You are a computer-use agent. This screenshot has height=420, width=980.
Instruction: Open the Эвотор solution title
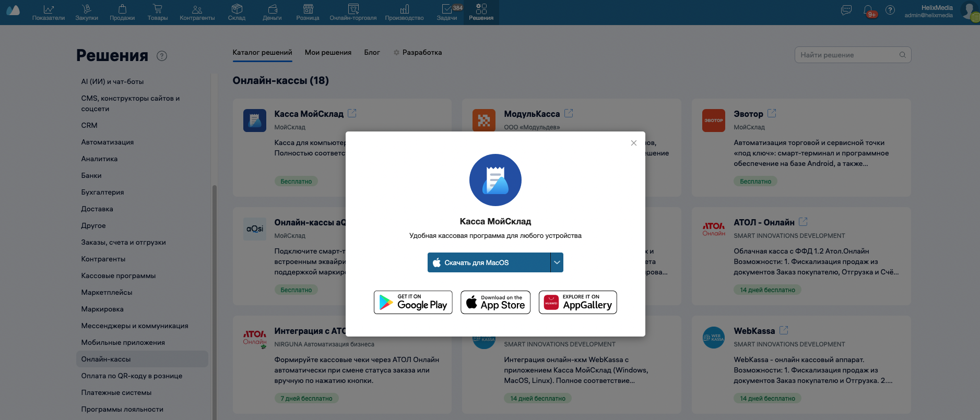[748, 114]
